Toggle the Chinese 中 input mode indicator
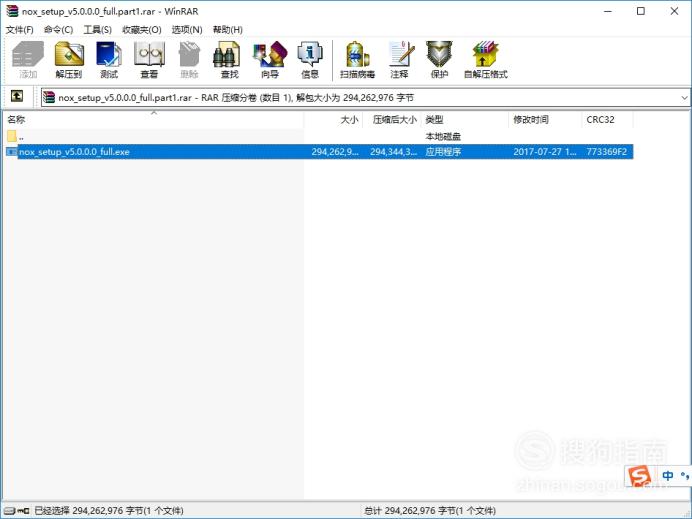Image resolution: width=692 pixels, height=519 pixels. pyautogui.click(x=668, y=475)
